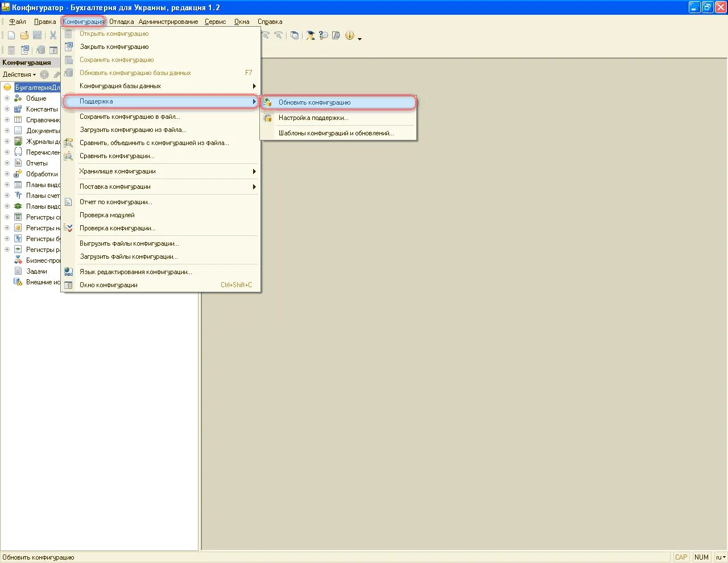Click the ru language indicator in status bar
Screen dimensions: 728x563
tap(721, 557)
